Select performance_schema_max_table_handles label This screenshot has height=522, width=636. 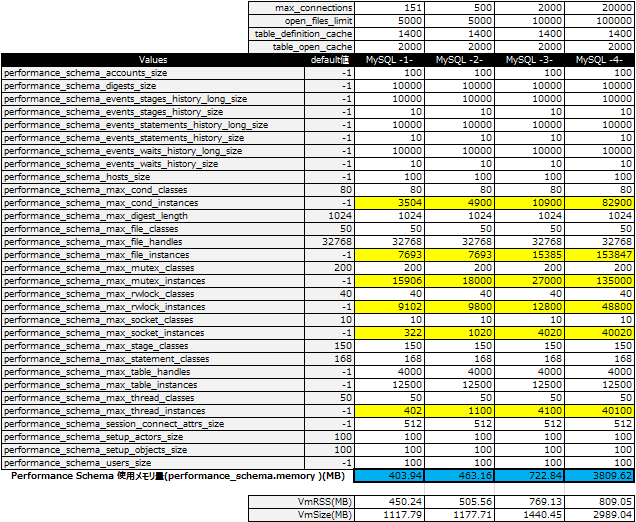coord(153,372)
